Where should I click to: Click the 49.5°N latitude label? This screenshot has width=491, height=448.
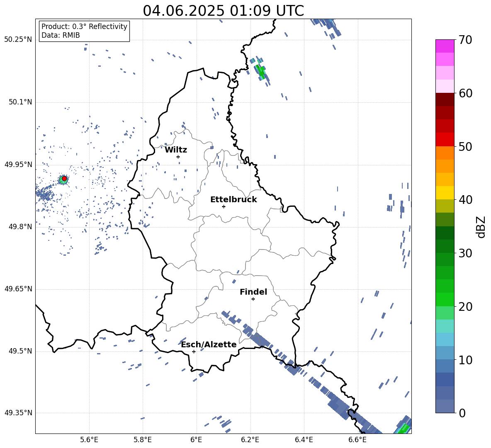click(x=20, y=351)
